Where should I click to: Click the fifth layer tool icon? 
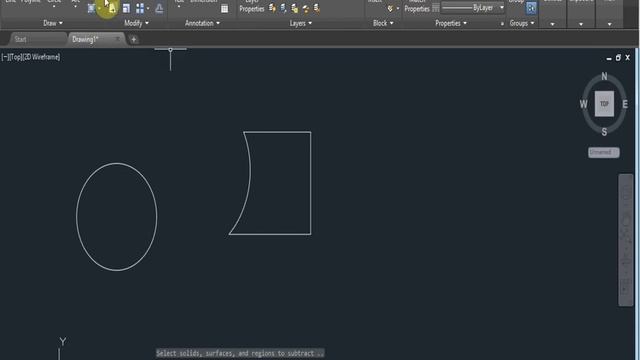point(316,8)
